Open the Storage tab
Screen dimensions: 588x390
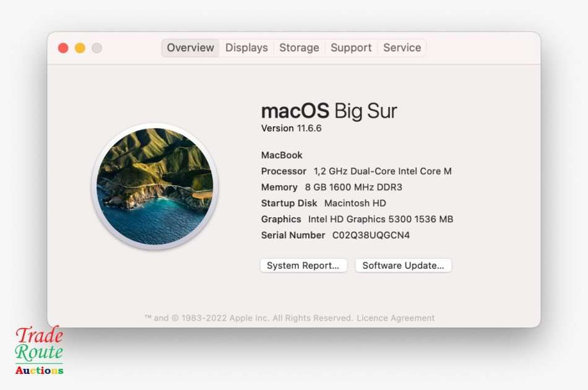click(x=299, y=48)
